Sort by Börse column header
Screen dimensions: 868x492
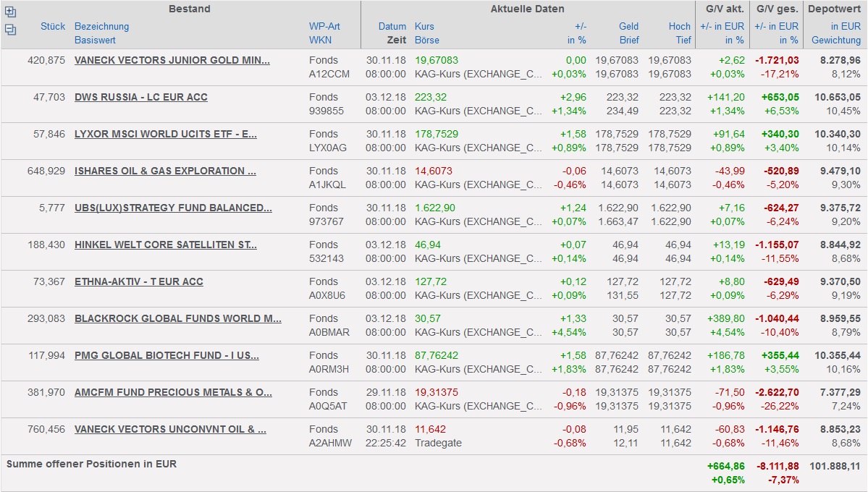(x=427, y=40)
